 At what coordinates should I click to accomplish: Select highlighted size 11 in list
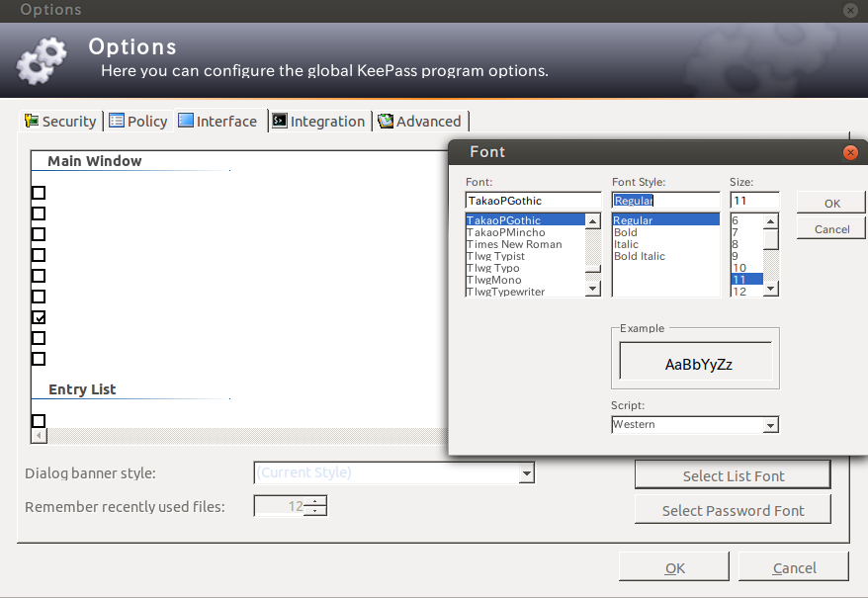point(746,280)
